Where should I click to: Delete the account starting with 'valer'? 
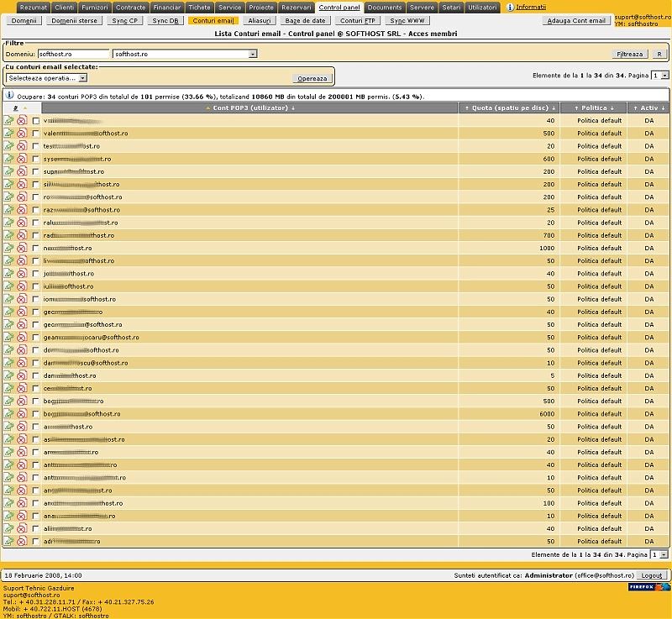tap(22, 134)
